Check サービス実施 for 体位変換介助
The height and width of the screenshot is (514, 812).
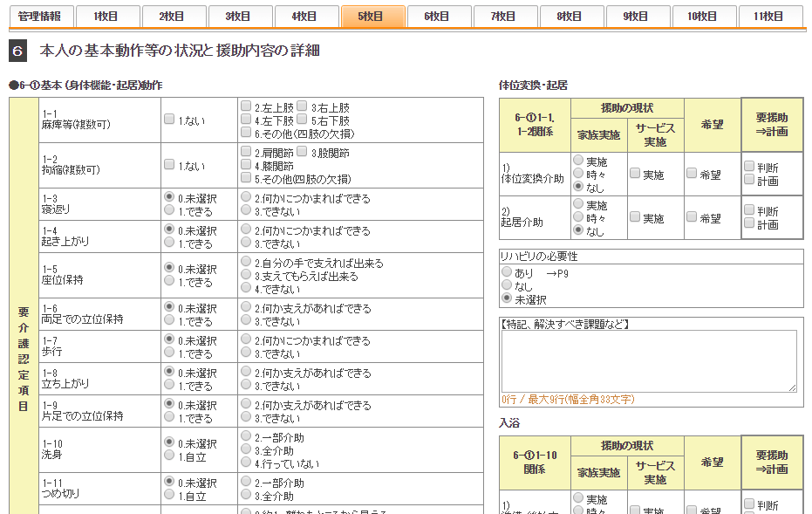click(x=635, y=174)
